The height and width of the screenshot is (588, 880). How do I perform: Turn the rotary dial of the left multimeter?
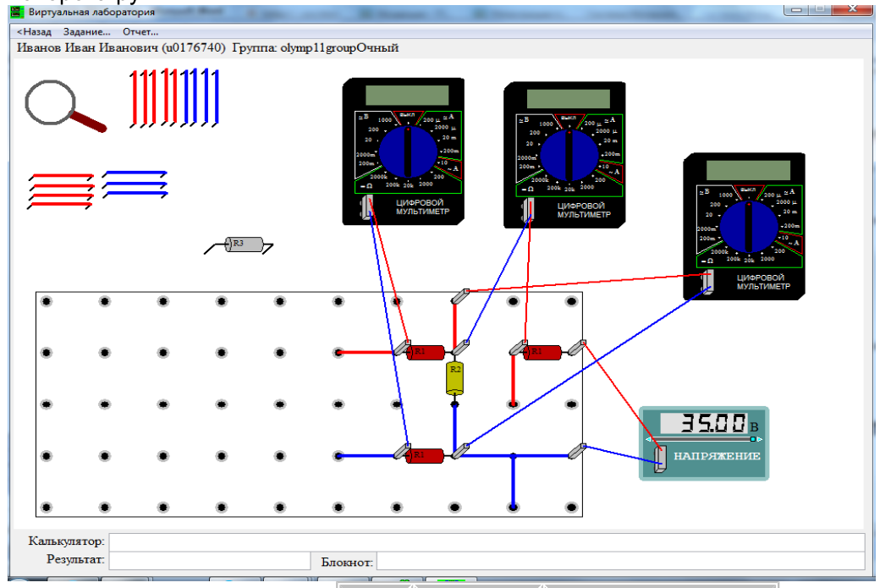(x=408, y=152)
